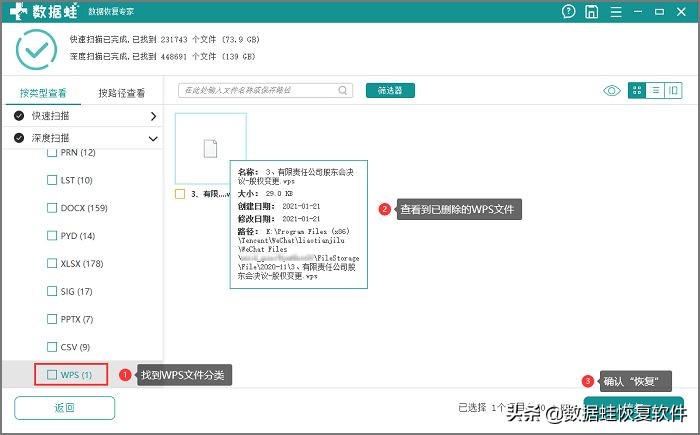Click the 深度扫描 row label
700x435 pixels.
[50, 138]
